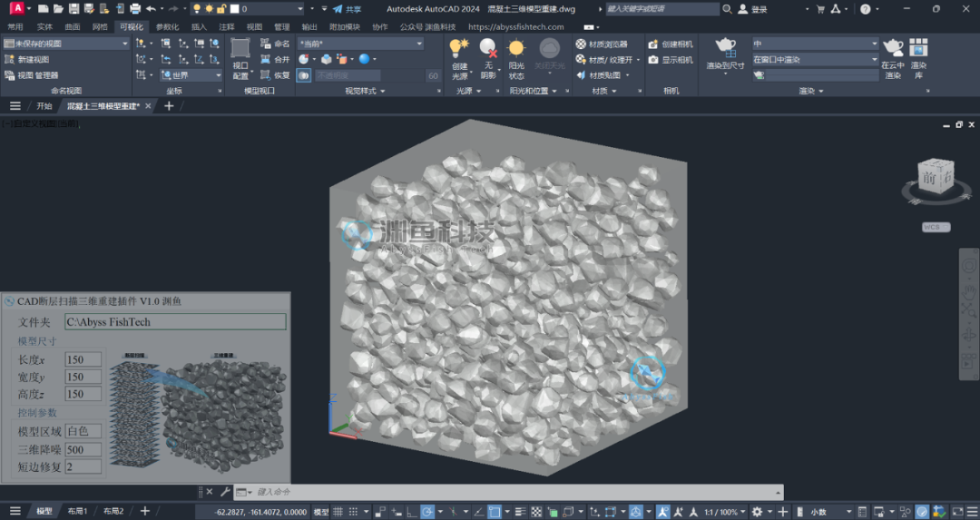Open command line customize wrench icon

[225, 492]
